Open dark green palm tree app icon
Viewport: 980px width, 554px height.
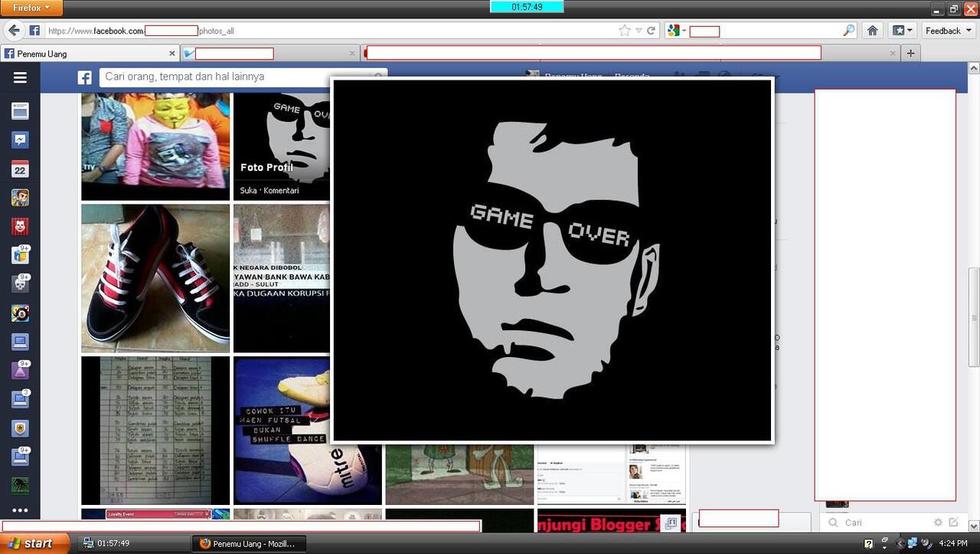[x=20, y=486]
